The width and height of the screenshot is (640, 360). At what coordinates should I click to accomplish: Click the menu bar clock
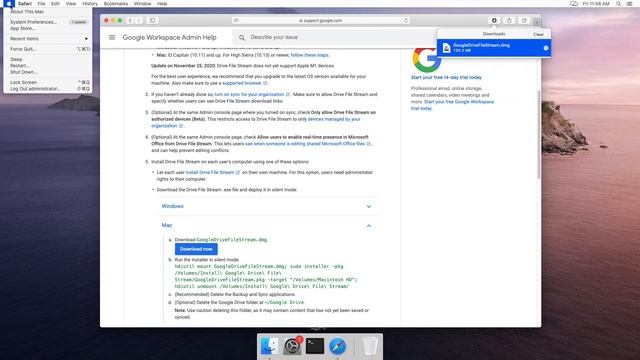click(596, 4)
